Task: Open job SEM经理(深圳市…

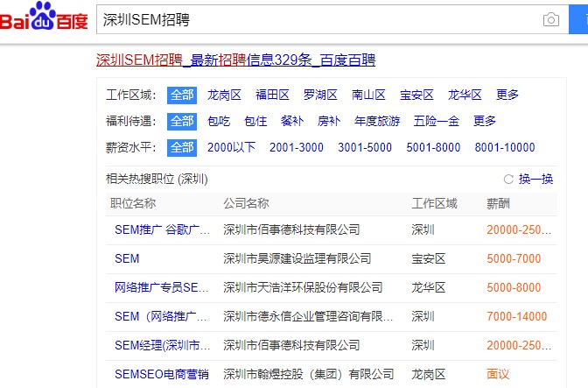Action: pos(162,346)
